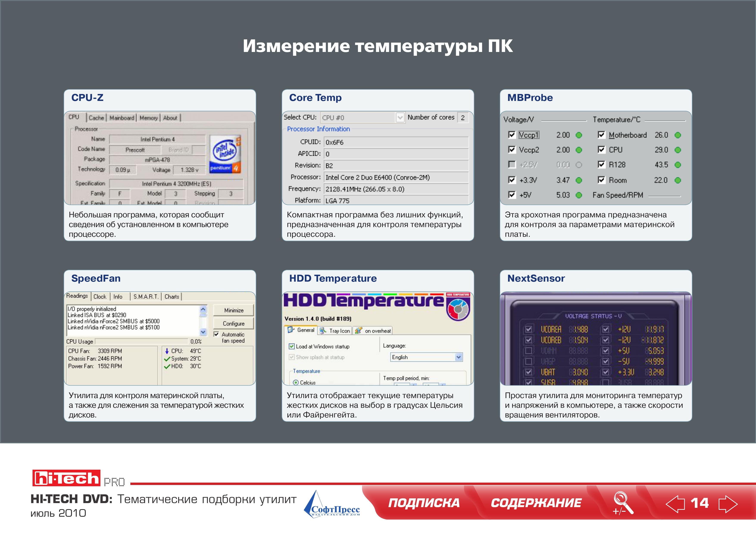Go to next page with right arrow
756x535 pixels.
(x=728, y=504)
